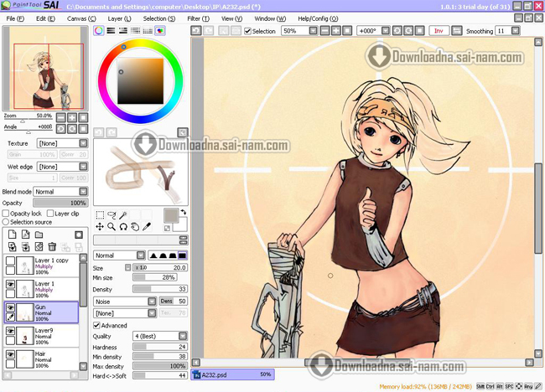Screen dimensions: 545x392
Task: Open the Filter menu
Action: (198, 18)
